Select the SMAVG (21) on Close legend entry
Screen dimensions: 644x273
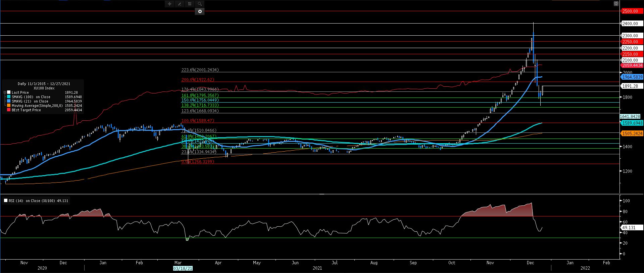click(x=30, y=101)
